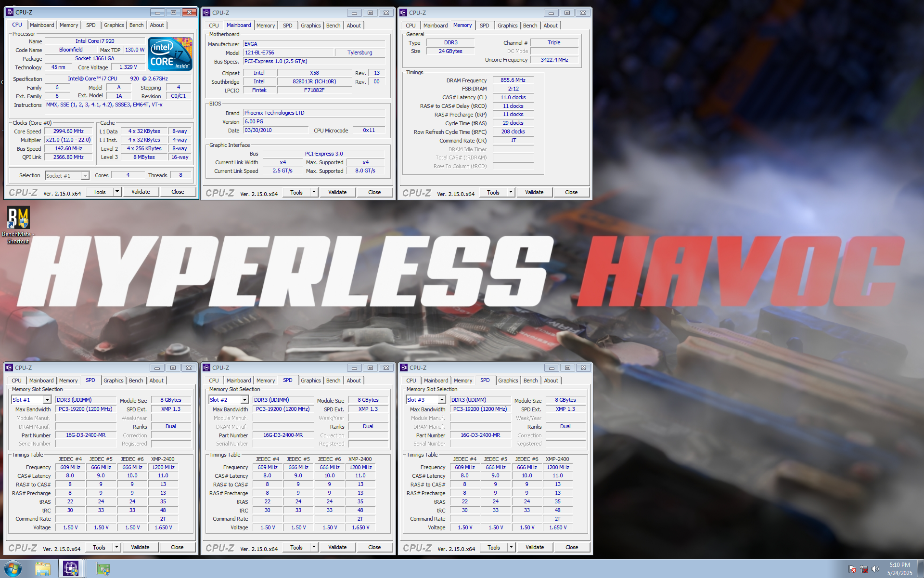Click Close button in the Mainboard window
The image size is (924, 578).
tap(374, 192)
